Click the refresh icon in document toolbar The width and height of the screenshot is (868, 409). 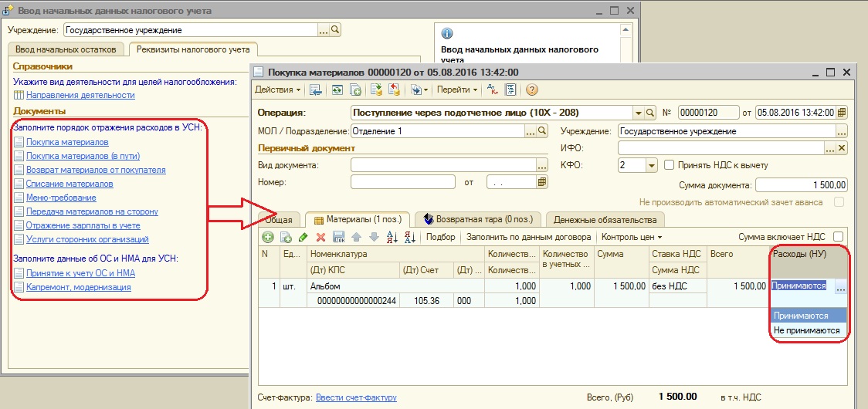(337, 90)
